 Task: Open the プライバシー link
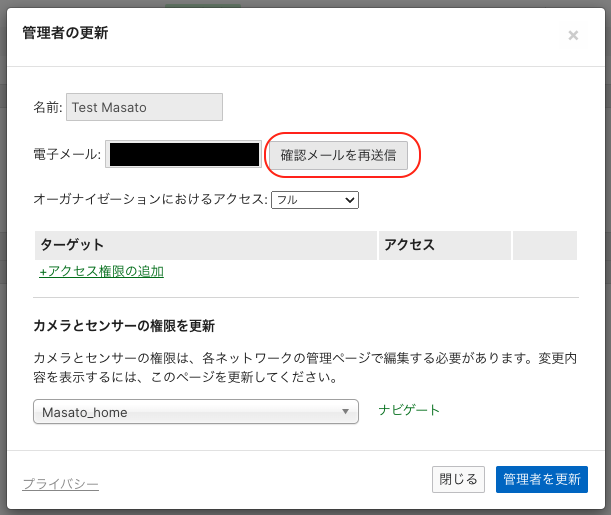(60, 484)
